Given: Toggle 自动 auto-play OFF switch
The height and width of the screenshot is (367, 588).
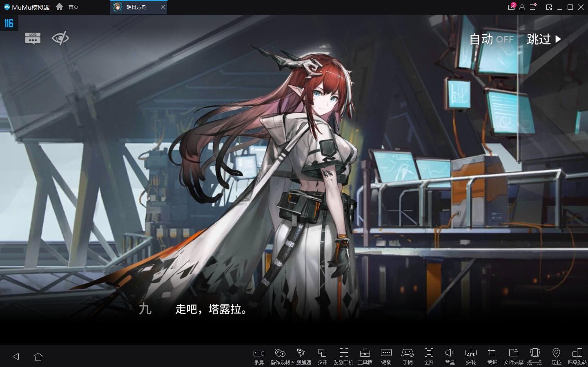Looking at the screenshot, I should [491, 39].
